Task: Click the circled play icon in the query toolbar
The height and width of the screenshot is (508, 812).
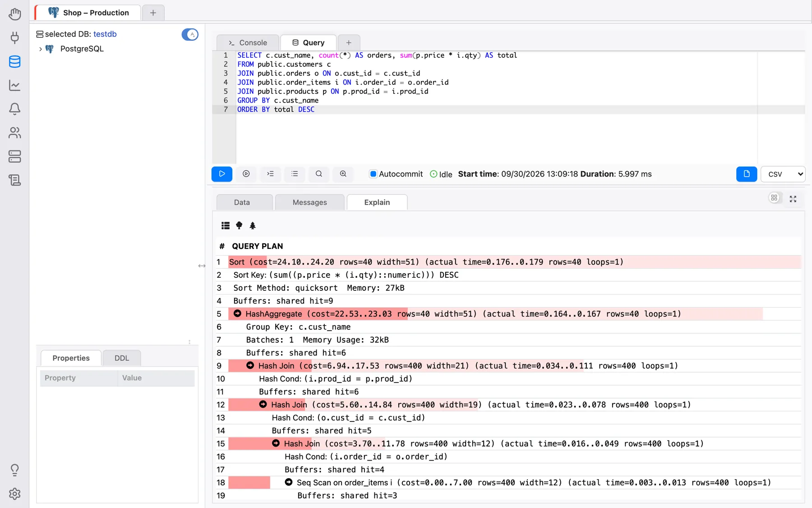Action: point(246,174)
